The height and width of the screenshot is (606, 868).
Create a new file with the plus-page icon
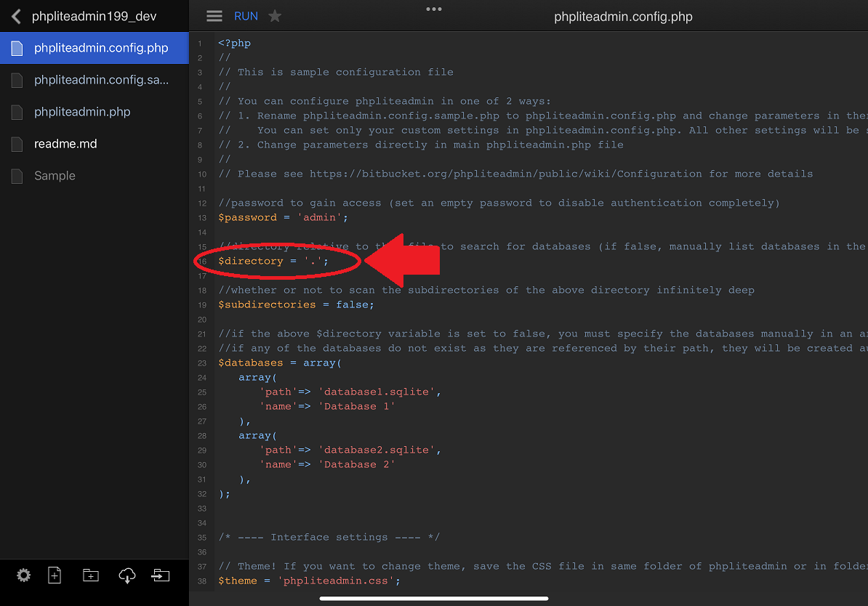pos(55,575)
